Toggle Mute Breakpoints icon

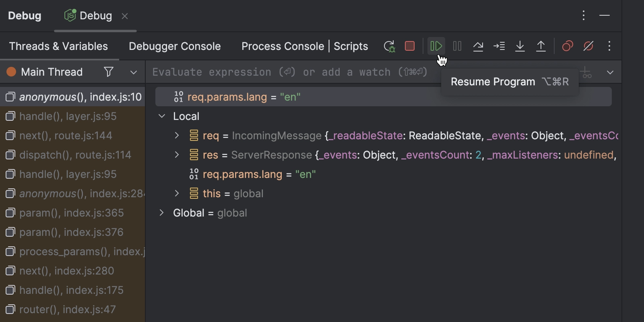588,46
